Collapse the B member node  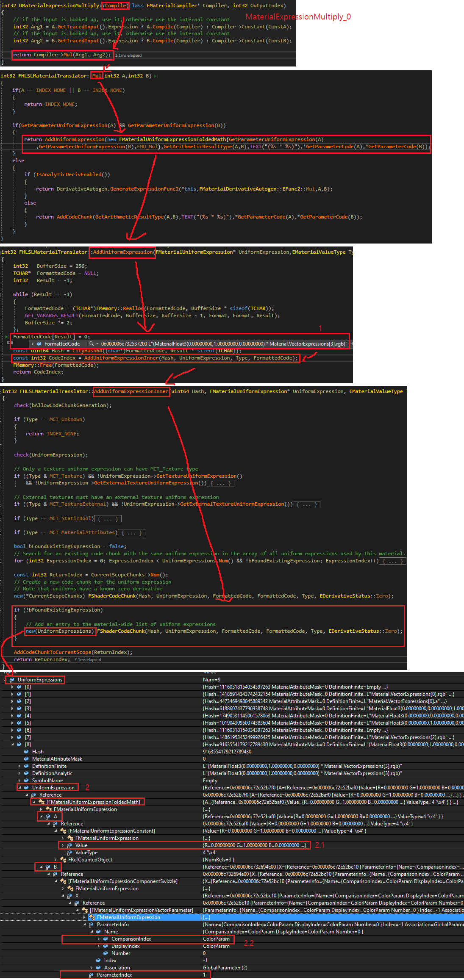click(x=41, y=867)
